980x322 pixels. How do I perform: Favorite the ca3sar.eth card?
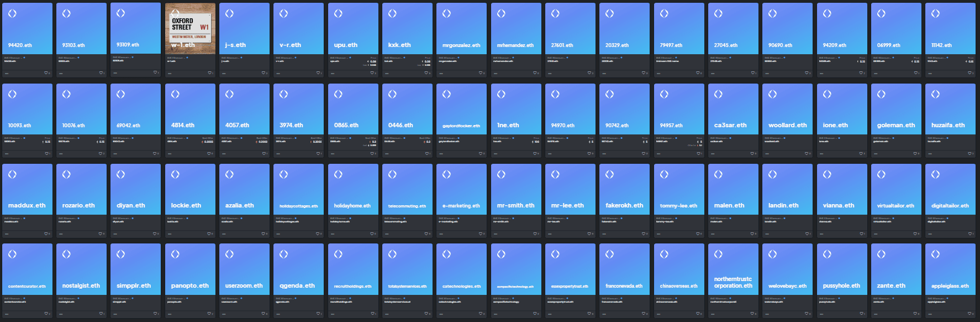752,153
